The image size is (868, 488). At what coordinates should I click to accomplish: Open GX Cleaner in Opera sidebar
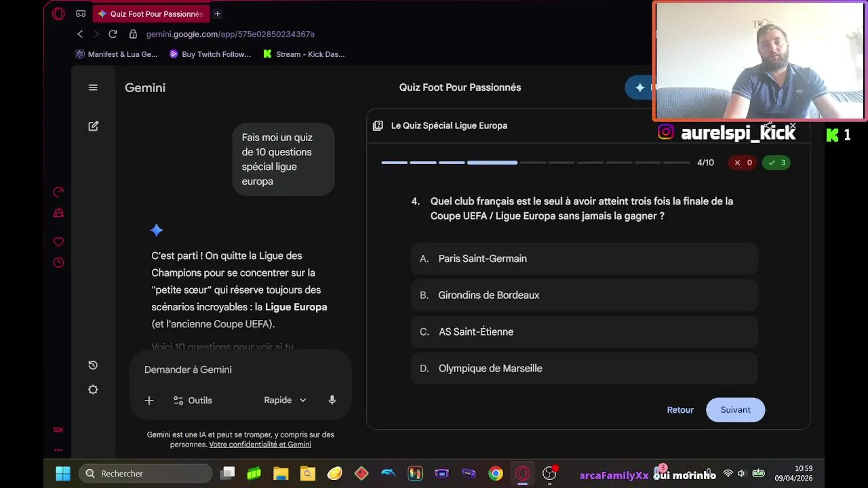(x=58, y=213)
